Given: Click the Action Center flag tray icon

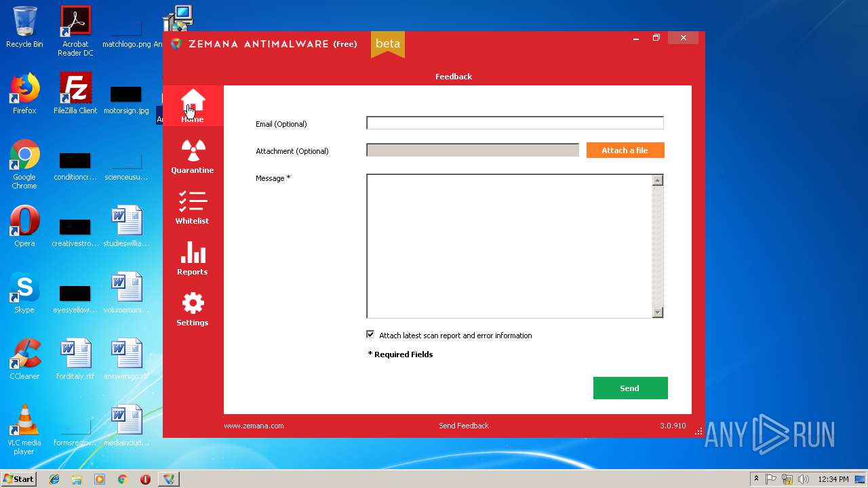Looking at the screenshot, I should 772,479.
